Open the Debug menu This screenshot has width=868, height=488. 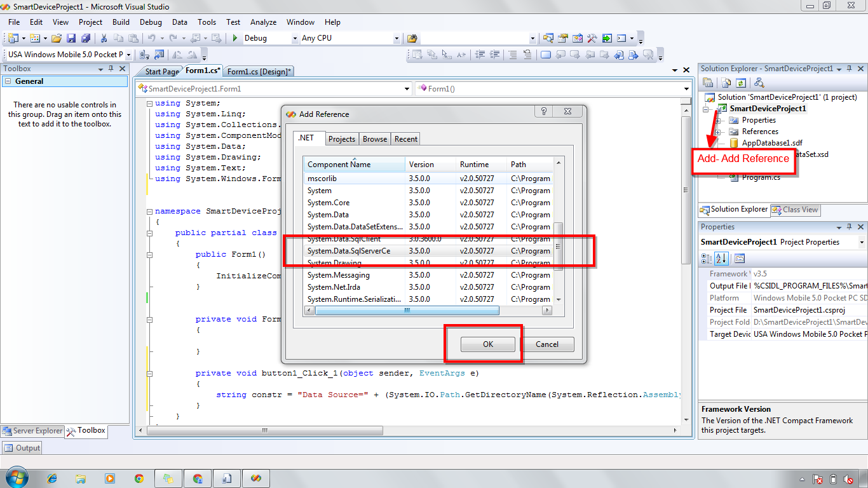click(151, 22)
